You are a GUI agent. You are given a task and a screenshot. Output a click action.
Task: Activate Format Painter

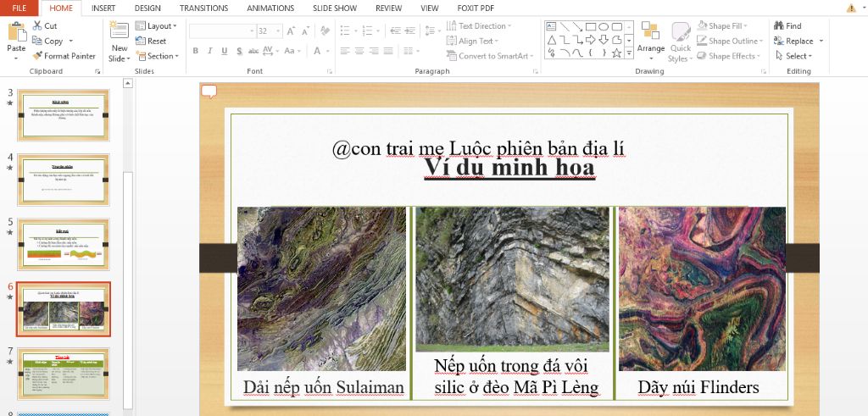pyautogui.click(x=64, y=56)
